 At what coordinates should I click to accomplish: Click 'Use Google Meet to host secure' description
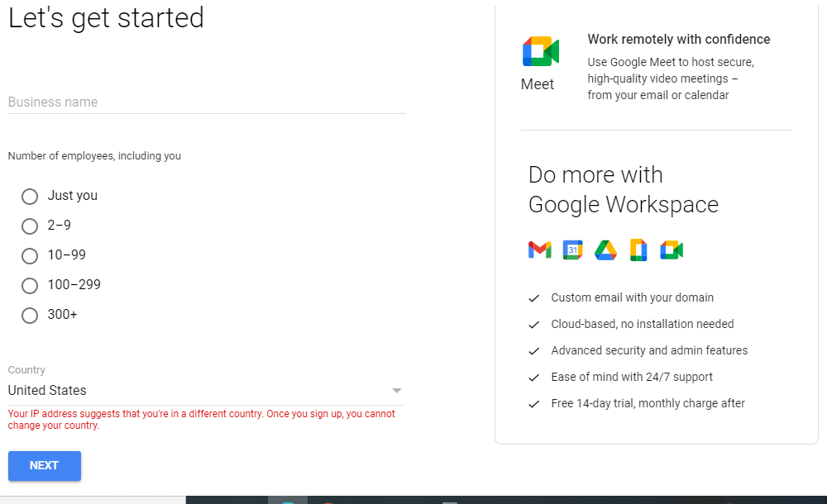(x=671, y=78)
